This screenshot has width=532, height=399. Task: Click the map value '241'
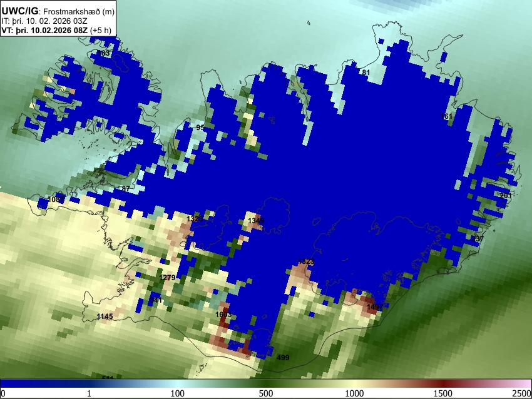coord(156,300)
